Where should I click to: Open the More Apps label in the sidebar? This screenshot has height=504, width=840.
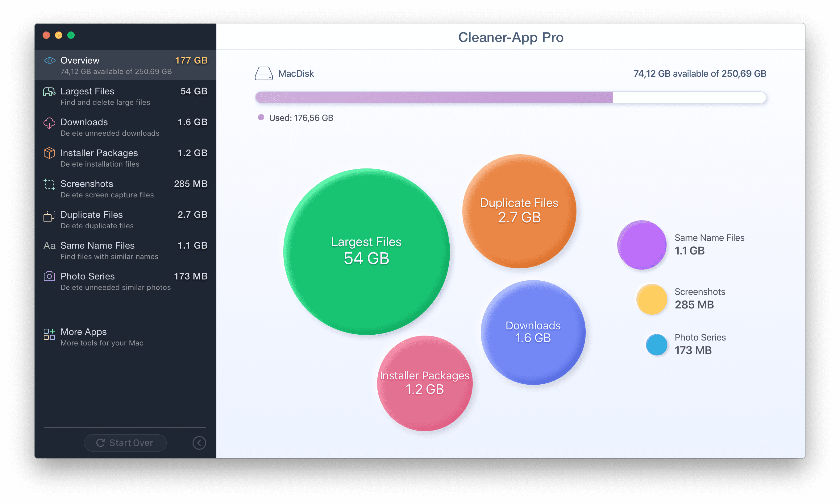(84, 332)
